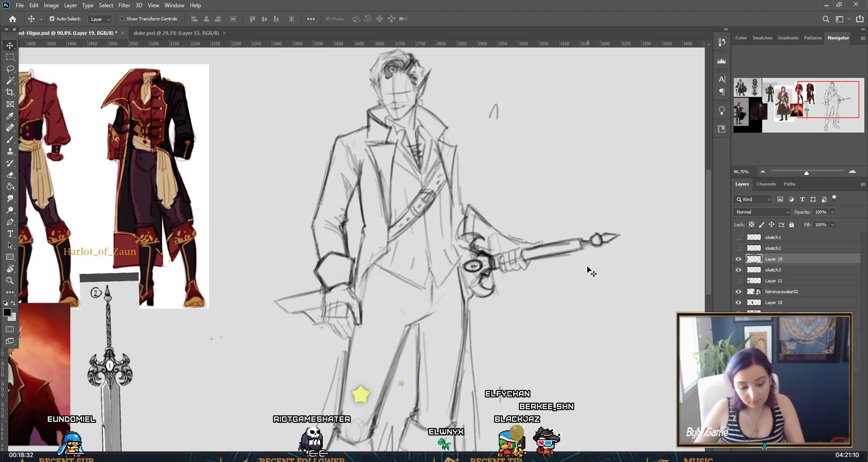
Task: Open the Auto-Select Layer dropdown
Action: point(99,19)
